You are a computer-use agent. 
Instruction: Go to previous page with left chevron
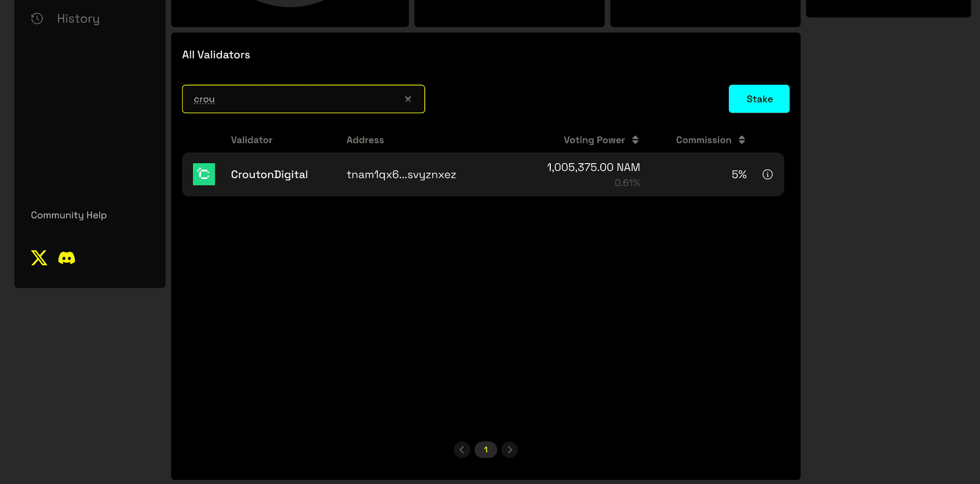click(x=462, y=450)
